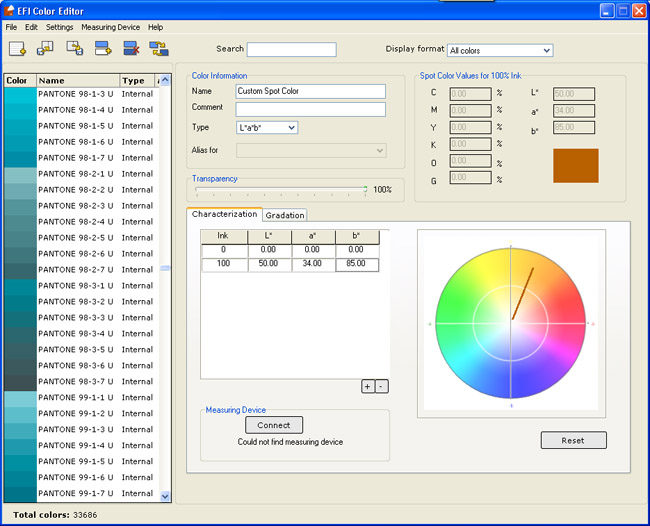This screenshot has height=526, width=650.
Task: Click the color list scroll down arrow
Action: [x=165, y=496]
